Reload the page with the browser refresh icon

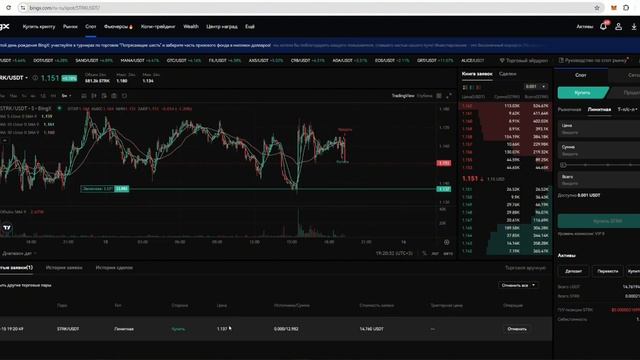(8, 8)
